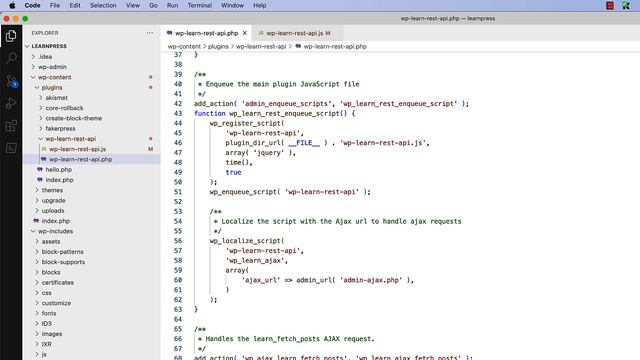The width and height of the screenshot is (640, 360).
Task: Click the green icon in the macOS menu bar
Action: tap(626, 5)
